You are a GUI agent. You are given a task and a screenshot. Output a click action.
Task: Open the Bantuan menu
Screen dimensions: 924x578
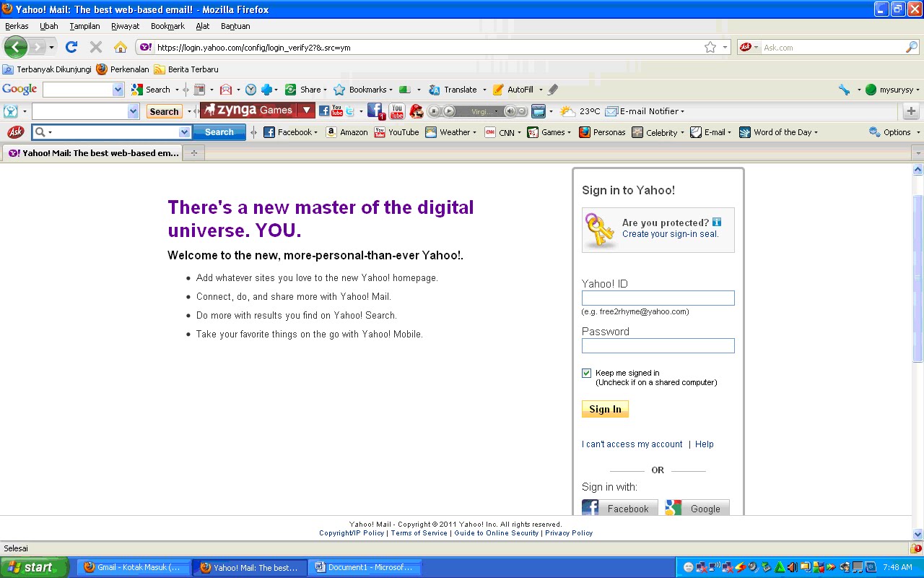pyautogui.click(x=235, y=26)
